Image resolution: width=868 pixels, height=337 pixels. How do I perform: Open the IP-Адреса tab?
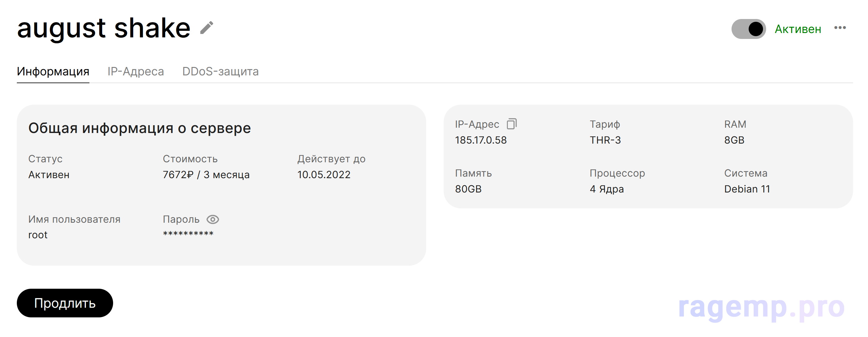pyautogui.click(x=136, y=71)
